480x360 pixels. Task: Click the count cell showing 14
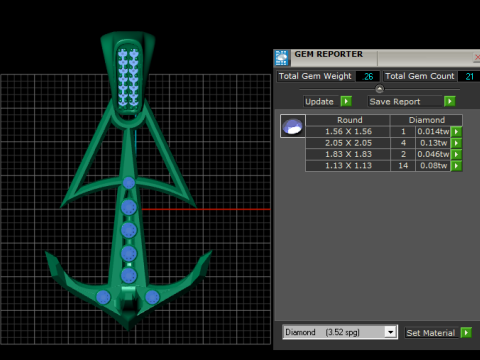(403, 166)
